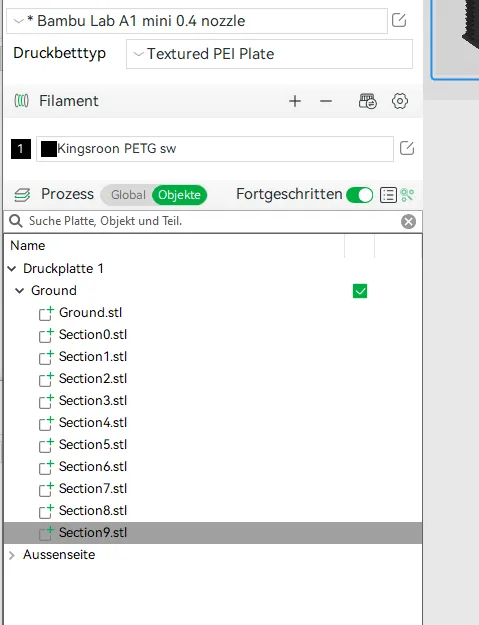Image resolution: width=479 pixels, height=625 pixels.
Task: Open the Druckbetttyp Textured PEI Plate dropdown
Action: coord(269,54)
